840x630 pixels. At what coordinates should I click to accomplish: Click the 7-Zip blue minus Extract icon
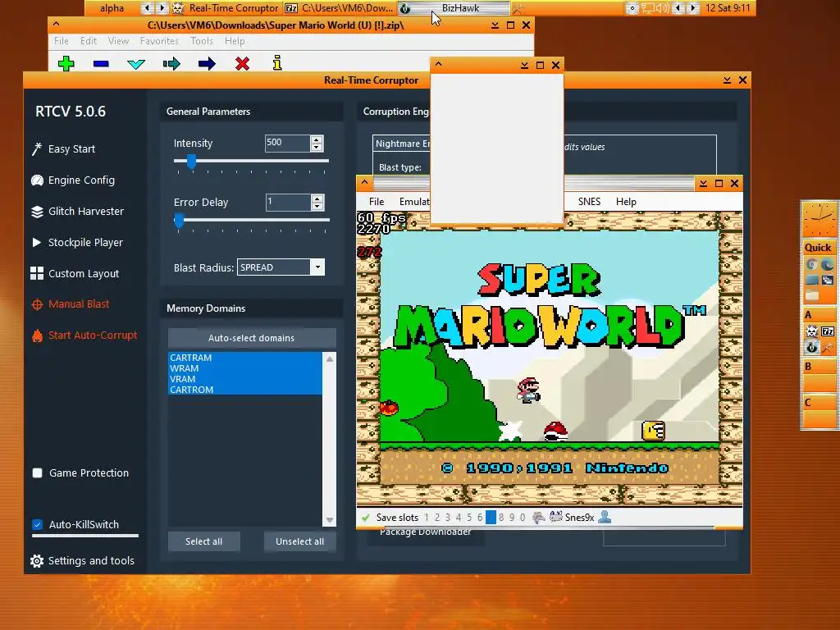tap(101, 64)
